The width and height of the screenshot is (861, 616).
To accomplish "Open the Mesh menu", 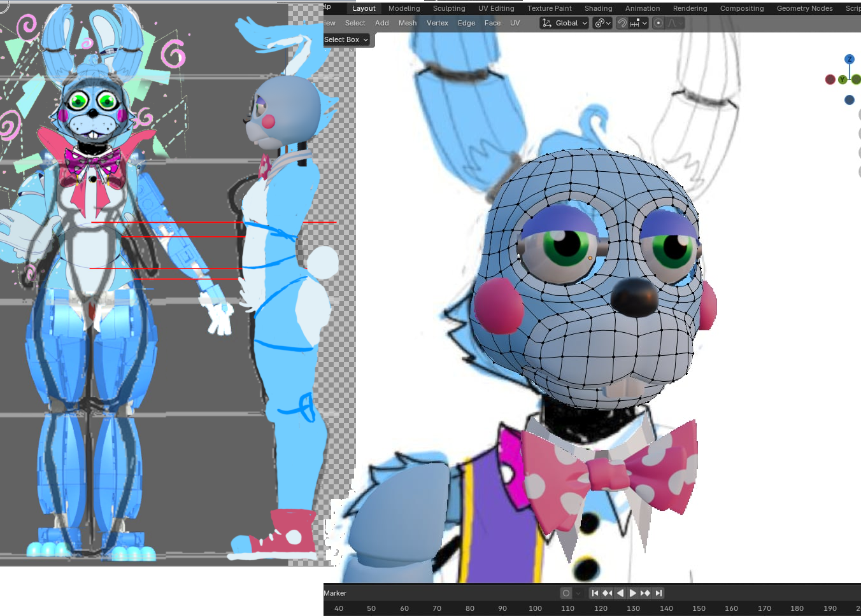I will (x=408, y=23).
